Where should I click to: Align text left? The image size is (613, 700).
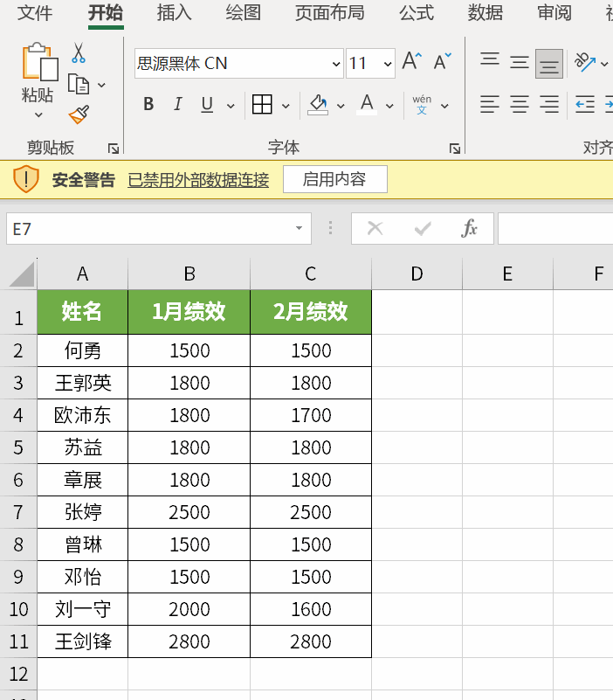(489, 104)
